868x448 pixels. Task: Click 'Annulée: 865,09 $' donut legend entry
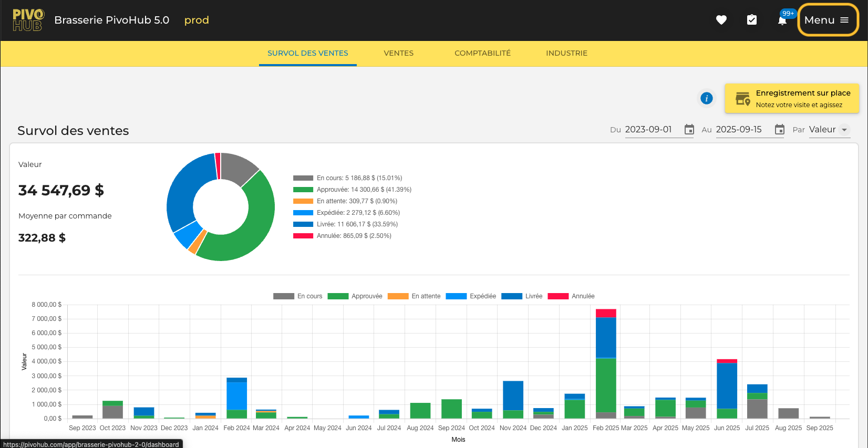click(x=343, y=236)
